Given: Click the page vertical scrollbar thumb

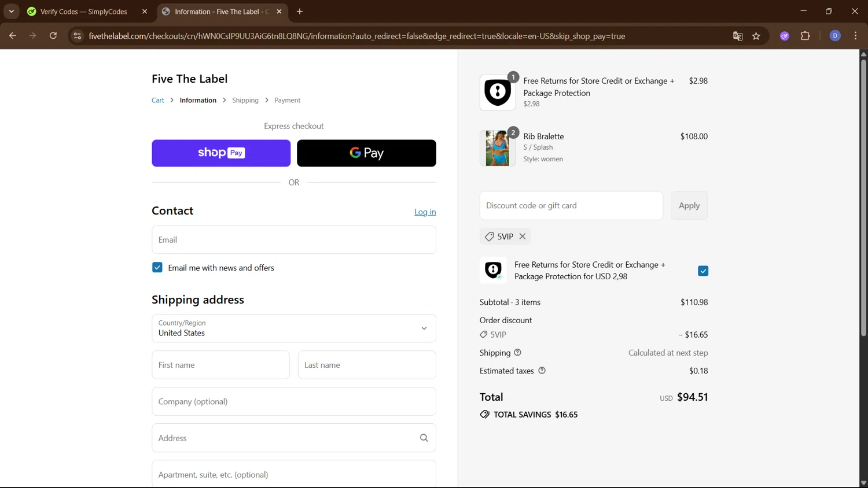Looking at the screenshot, I should [x=863, y=197].
